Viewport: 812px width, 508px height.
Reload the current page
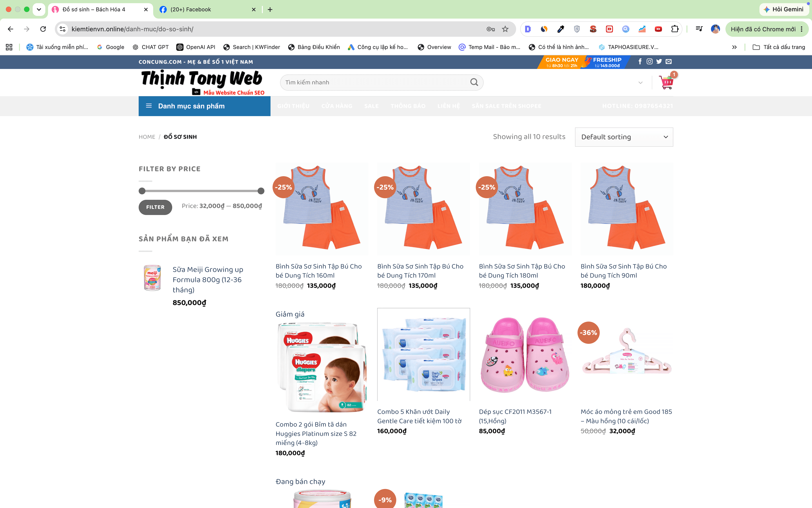pyautogui.click(x=43, y=29)
